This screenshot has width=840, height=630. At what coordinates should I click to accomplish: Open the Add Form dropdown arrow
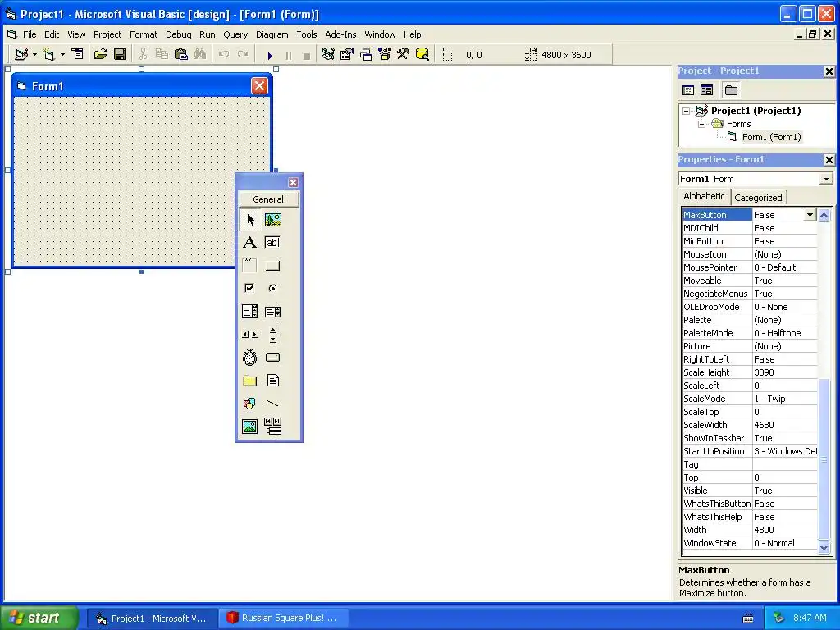coord(62,55)
